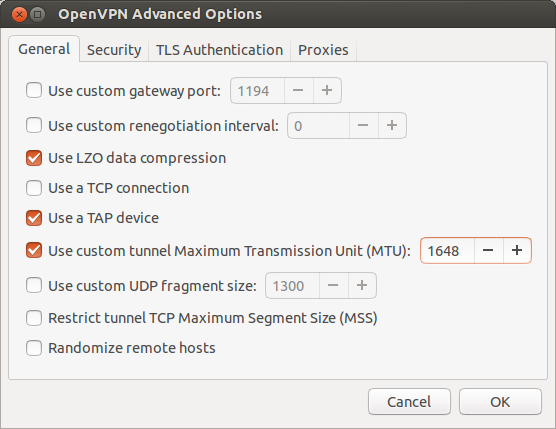Disable Use a TAP device

click(x=34, y=218)
